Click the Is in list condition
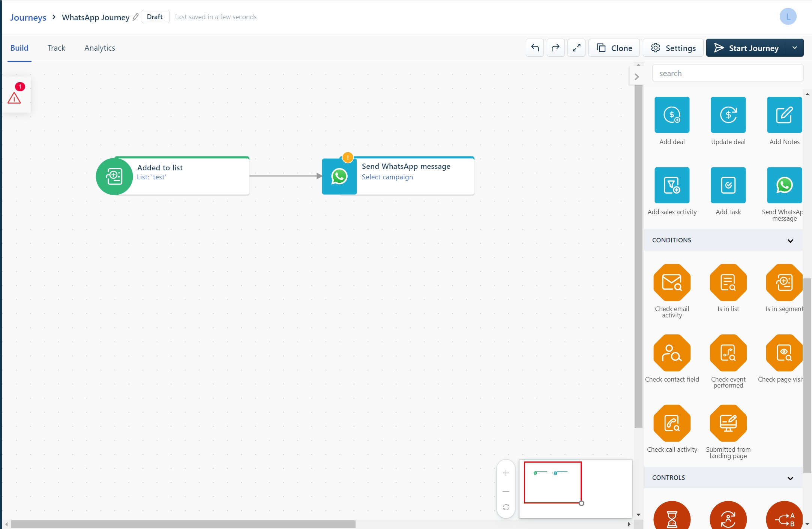Viewport: 812px width, 529px height. pos(728,283)
